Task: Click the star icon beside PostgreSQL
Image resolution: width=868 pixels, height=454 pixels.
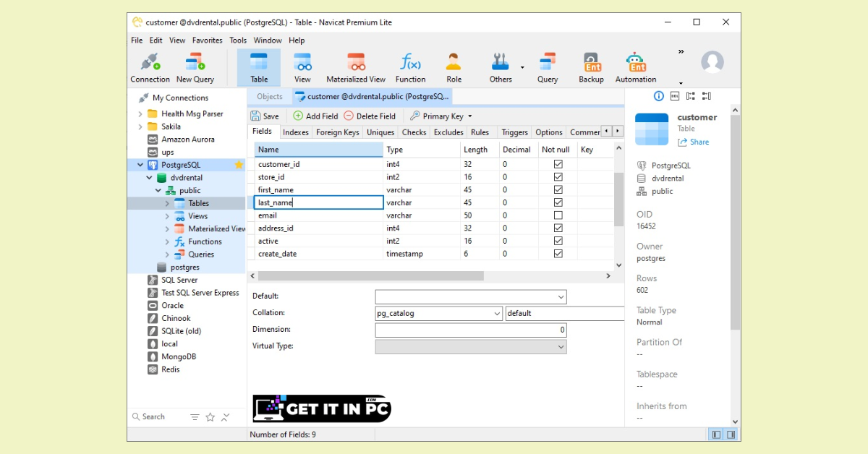Action: tap(239, 165)
